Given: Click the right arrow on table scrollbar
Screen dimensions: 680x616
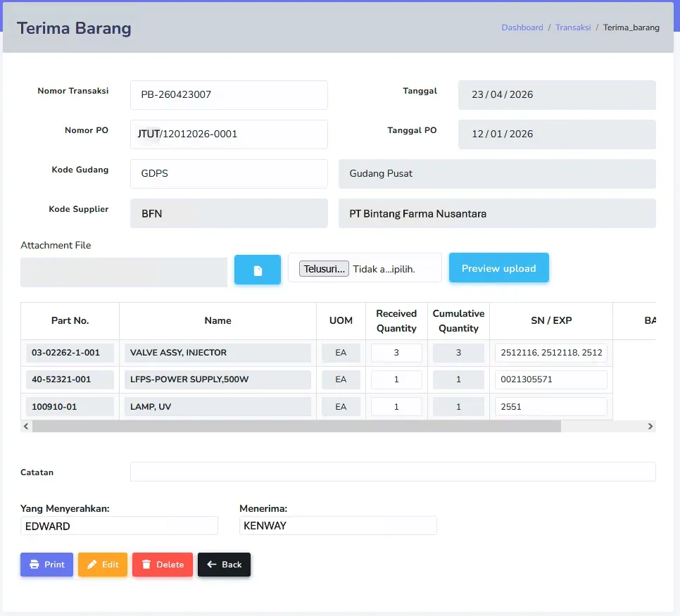Looking at the screenshot, I should (x=650, y=427).
